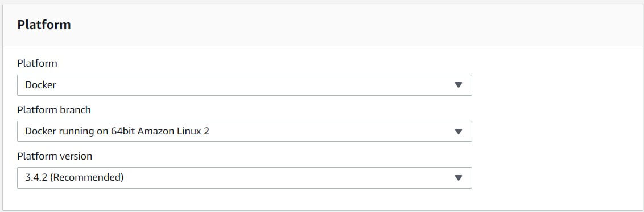Click the blank panel area right of the dropdowns
Viewport: 644px width, 212px height.
point(556,132)
